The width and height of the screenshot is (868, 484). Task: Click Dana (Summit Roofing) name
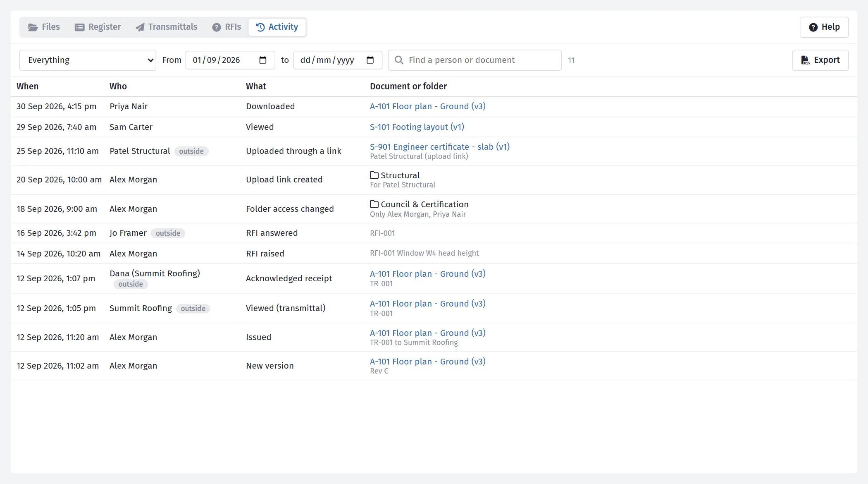tap(155, 273)
